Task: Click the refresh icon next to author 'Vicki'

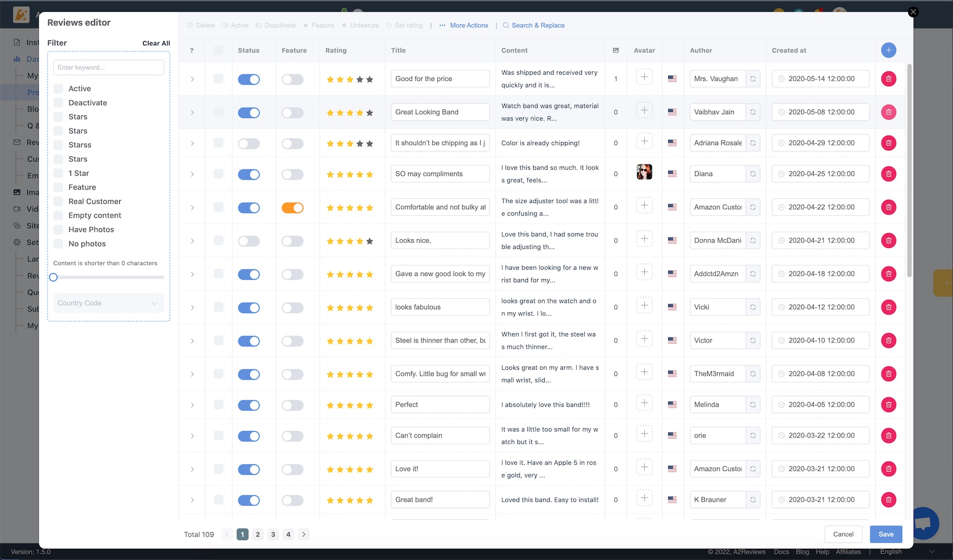Action: pyautogui.click(x=753, y=307)
